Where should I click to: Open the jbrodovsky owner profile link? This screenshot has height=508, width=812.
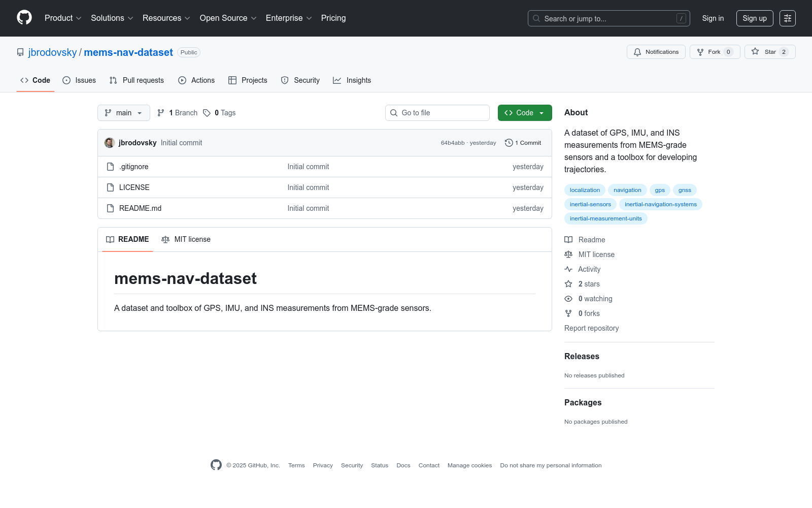(x=52, y=52)
